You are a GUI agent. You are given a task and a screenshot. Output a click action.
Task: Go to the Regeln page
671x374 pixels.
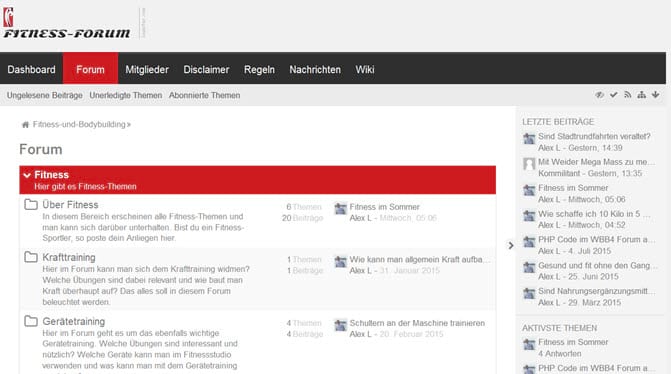tap(259, 69)
